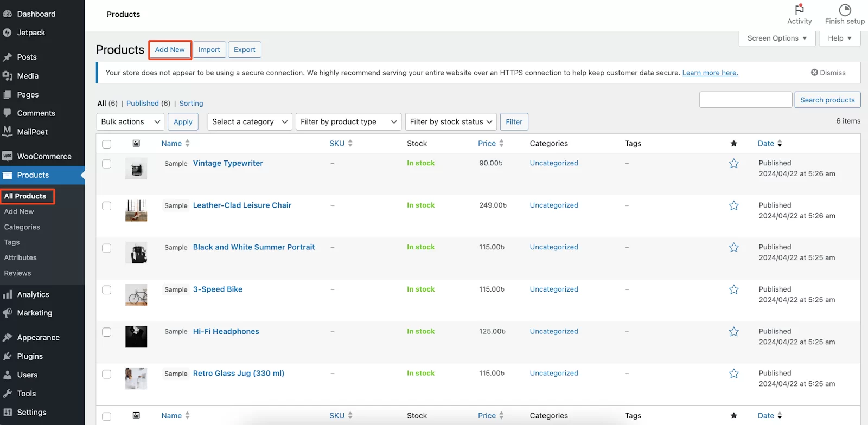Click the Add New button beside Products heading
Viewport: 868px width, 425px height.
point(170,49)
